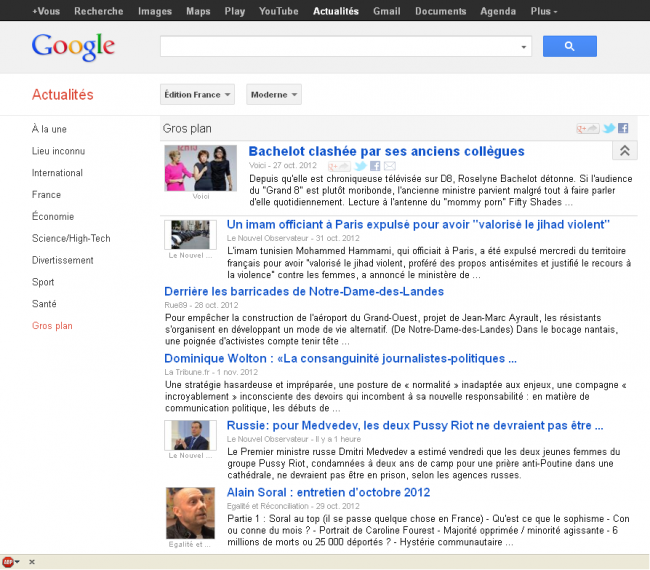This screenshot has height=570, width=650.
Task: Share Gros plan section on Twitter
Action: [x=609, y=128]
